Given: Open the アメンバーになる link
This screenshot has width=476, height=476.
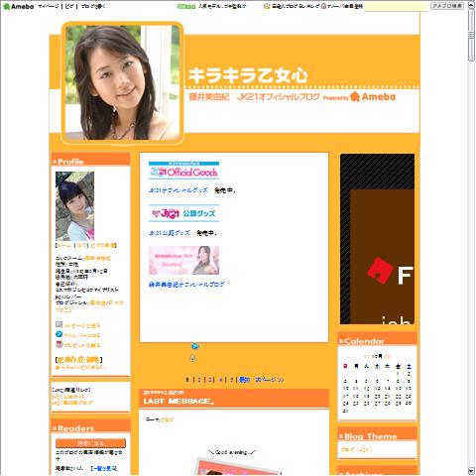Looking at the screenshot, I should 82,335.
